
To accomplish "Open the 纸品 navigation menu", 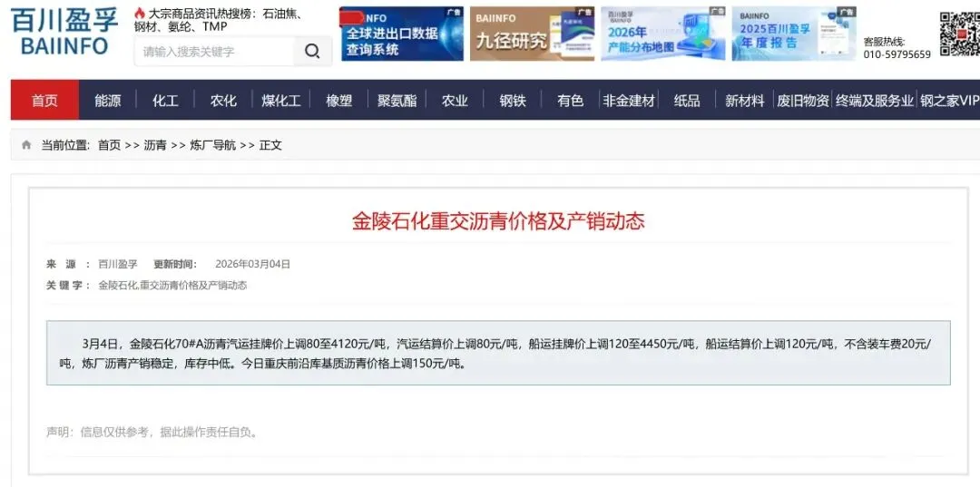I will coord(687,101).
